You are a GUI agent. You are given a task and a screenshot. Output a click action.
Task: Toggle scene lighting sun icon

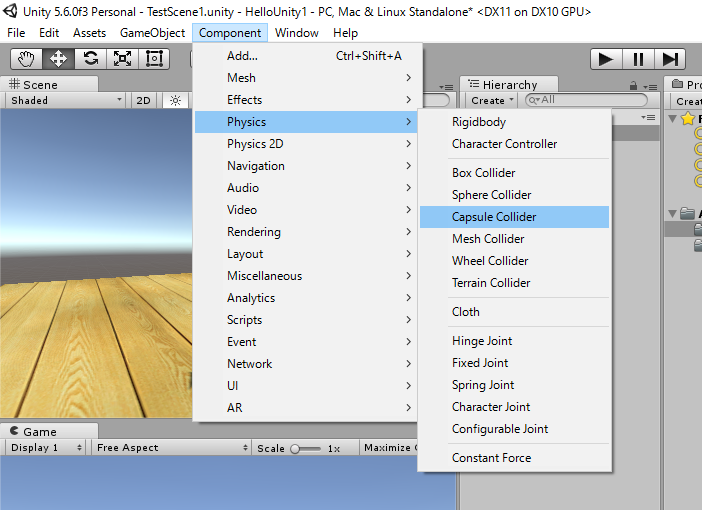click(x=175, y=100)
